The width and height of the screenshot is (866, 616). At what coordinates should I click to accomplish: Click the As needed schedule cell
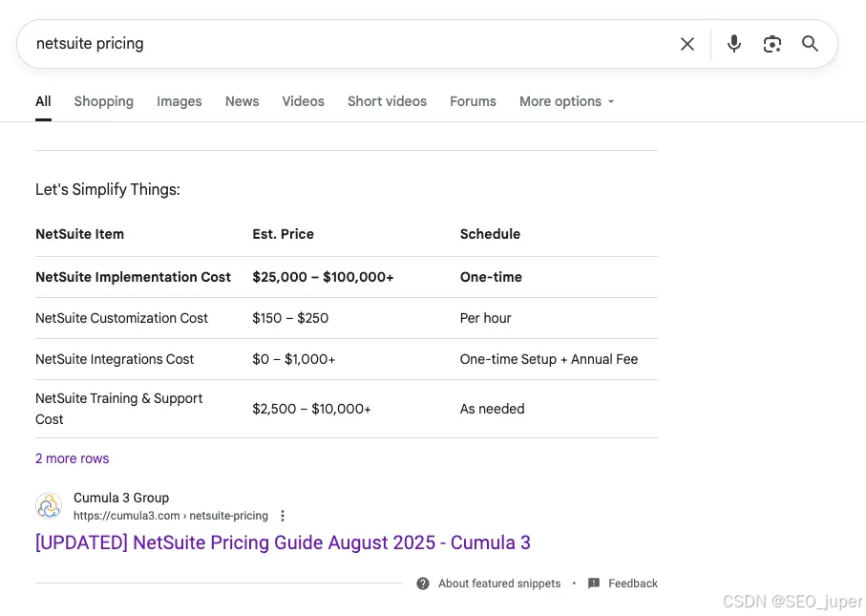492,409
